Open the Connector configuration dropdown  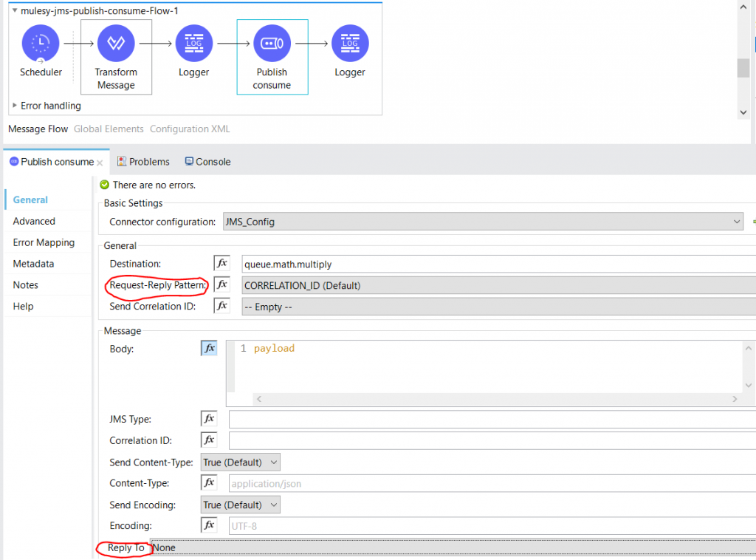(x=737, y=221)
